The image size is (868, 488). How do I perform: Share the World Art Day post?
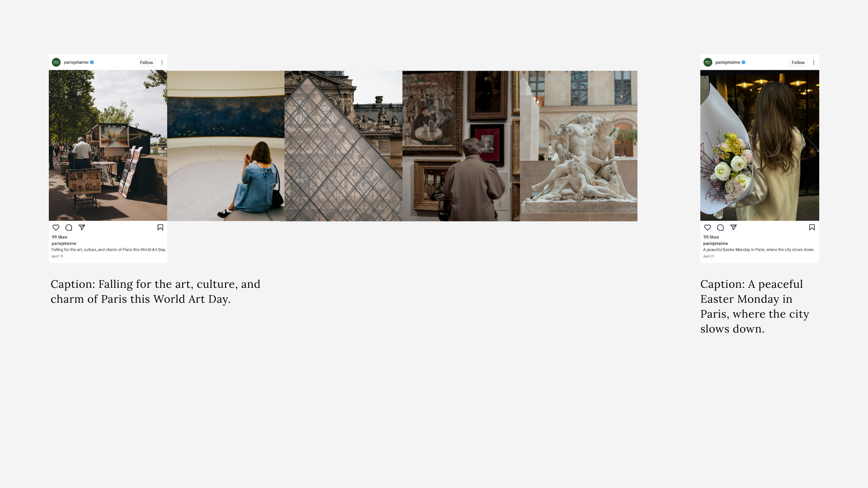82,227
